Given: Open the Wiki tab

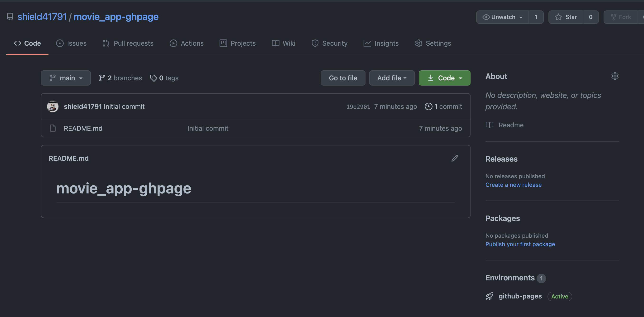Looking at the screenshot, I should (x=284, y=43).
